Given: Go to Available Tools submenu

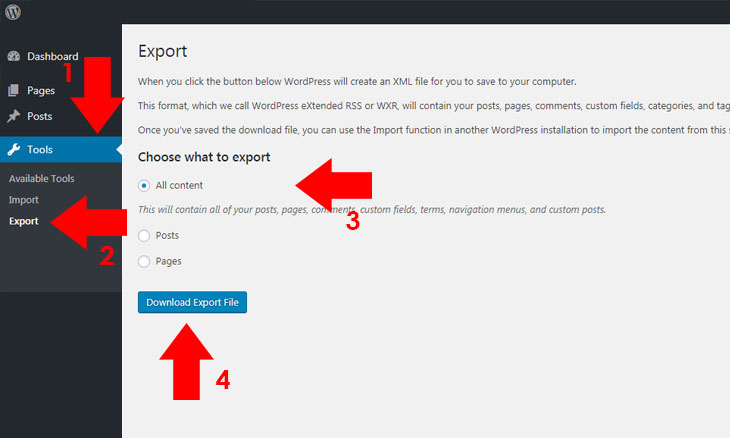Looking at the screenshot, I should (x=41, y=178).
